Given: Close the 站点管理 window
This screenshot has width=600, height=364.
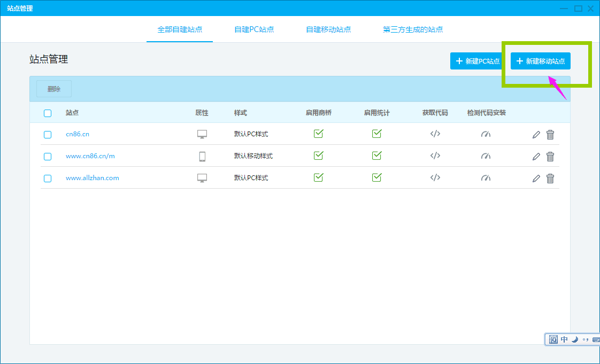Looking at the screenshot, I should point(590,9).
